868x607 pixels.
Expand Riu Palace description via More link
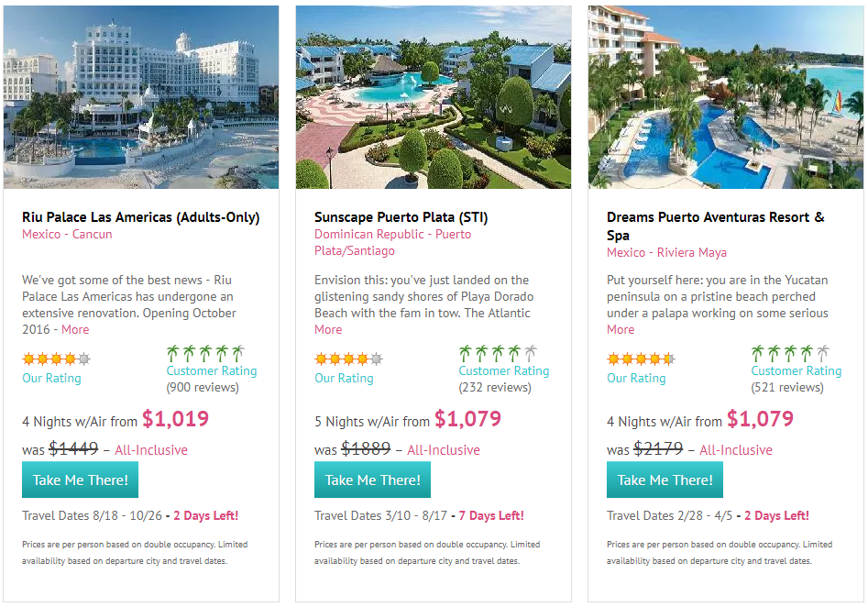click(x=75, y=329)
